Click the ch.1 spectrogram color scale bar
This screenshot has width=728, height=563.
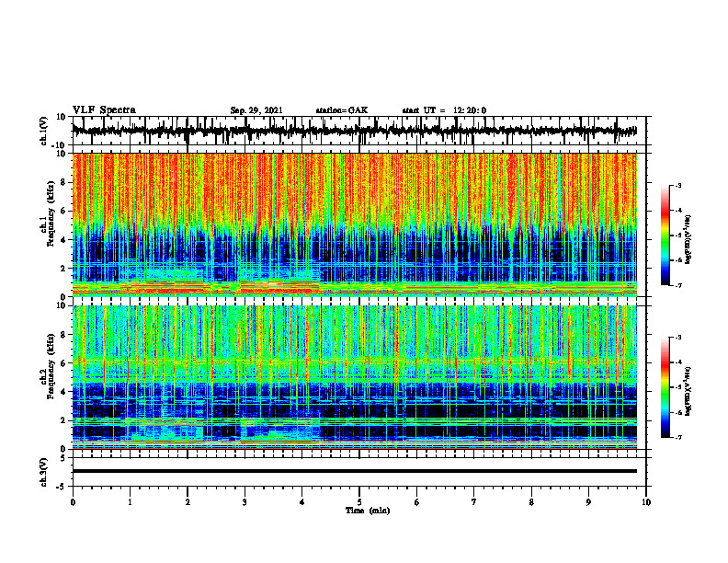[x=665, y=236]
